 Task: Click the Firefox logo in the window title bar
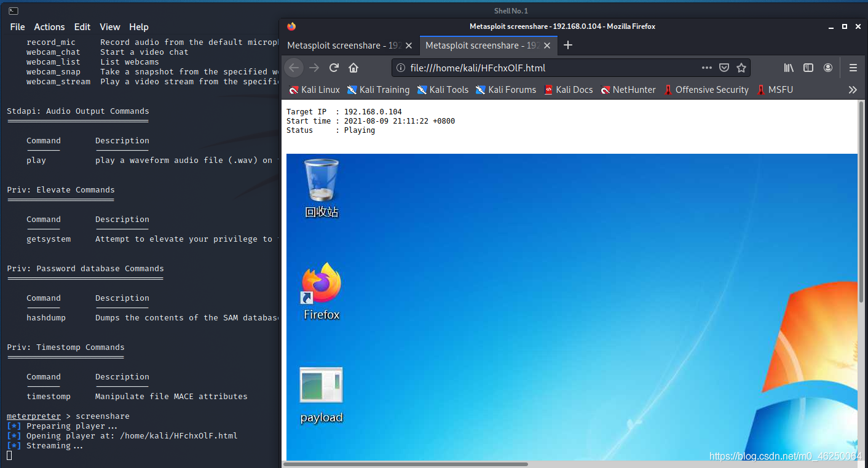click(x=291, y=26)
